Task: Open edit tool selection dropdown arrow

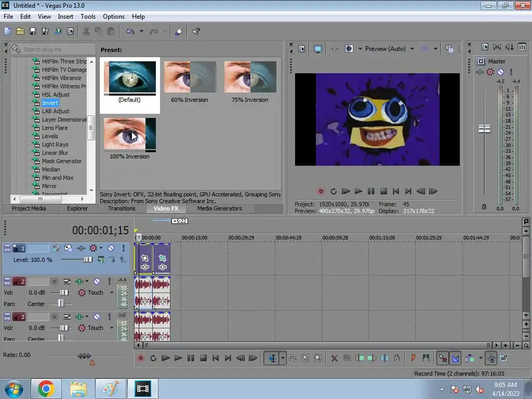Action: [x=283, y=358]
